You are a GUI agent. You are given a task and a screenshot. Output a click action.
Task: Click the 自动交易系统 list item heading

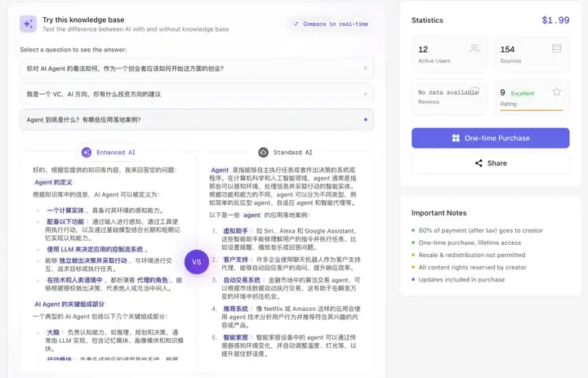point(242,280)
